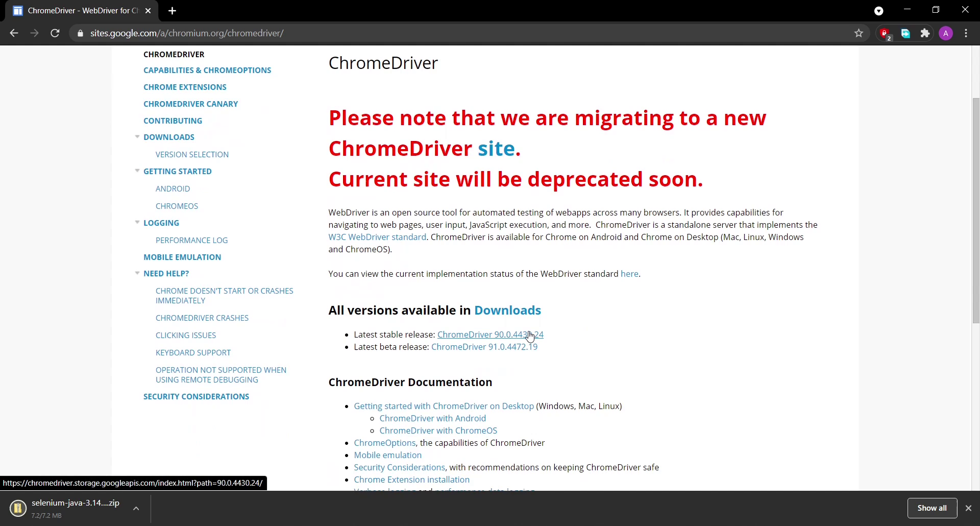The height and width of the screenshot is (526, 980).
Task: Collapse the Need Help section arrow
Action: 137,273
